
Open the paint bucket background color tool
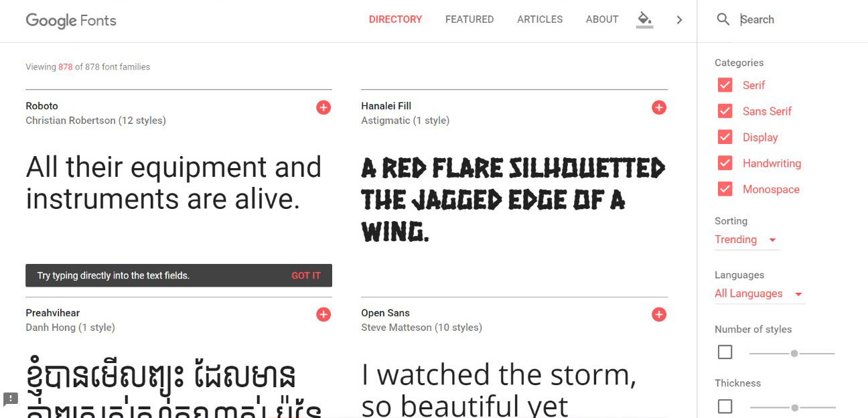(644, 19)
